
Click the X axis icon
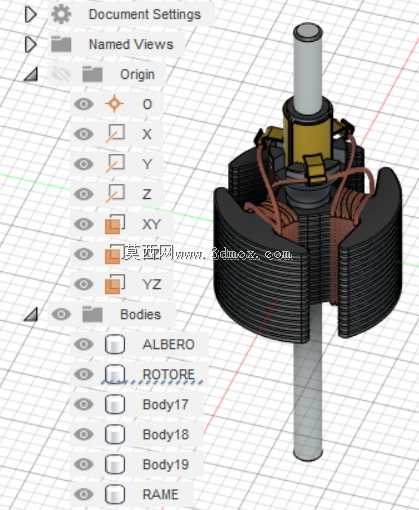[115, 134]
